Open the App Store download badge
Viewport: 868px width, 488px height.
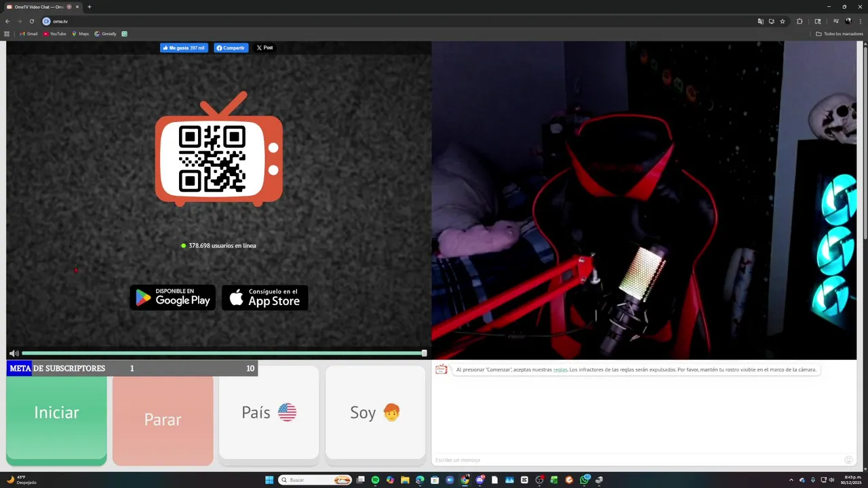point(265,298)
